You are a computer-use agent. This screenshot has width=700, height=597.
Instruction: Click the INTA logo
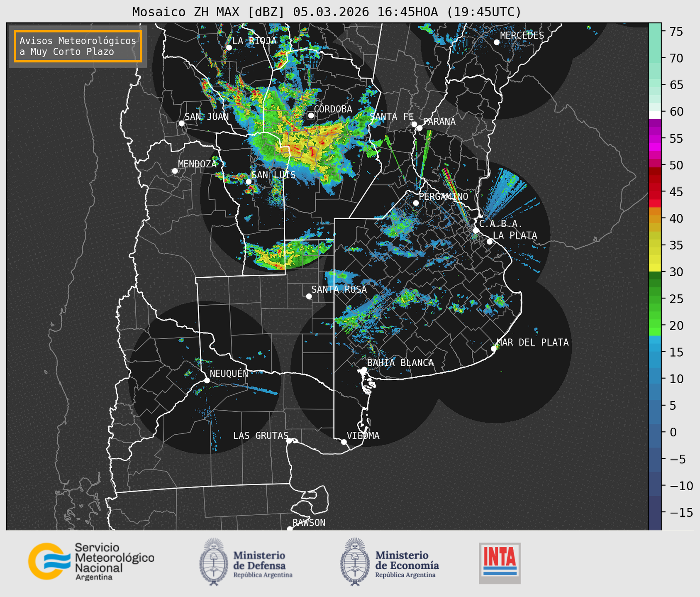pos(500,563)
